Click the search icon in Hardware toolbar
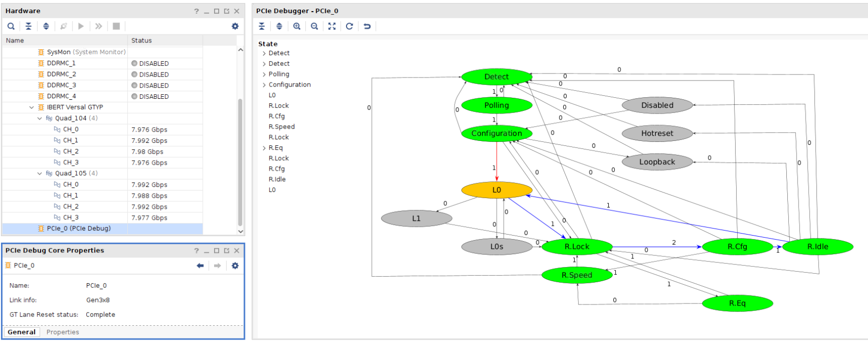Screen dimensions: 868x342 click(x=11, y=26)
